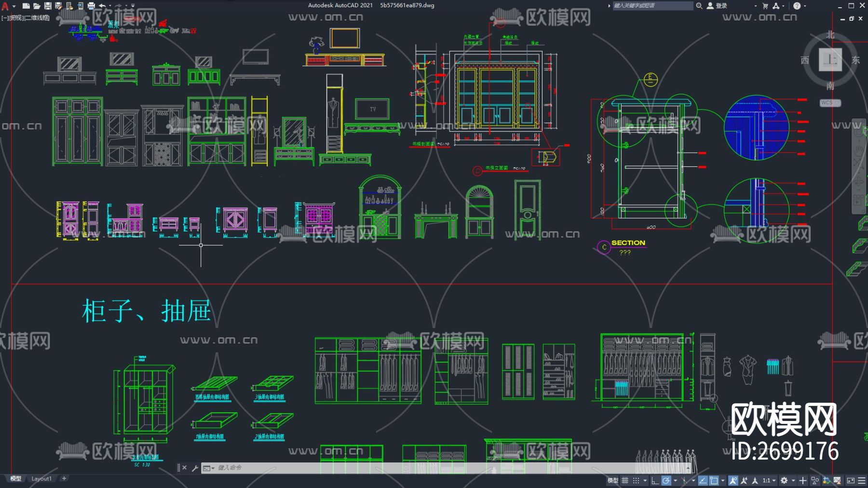Open Autodesk App Store cart icon
Image resolution: width=868 pixels, height=488 pixels.
click(765, 6)
